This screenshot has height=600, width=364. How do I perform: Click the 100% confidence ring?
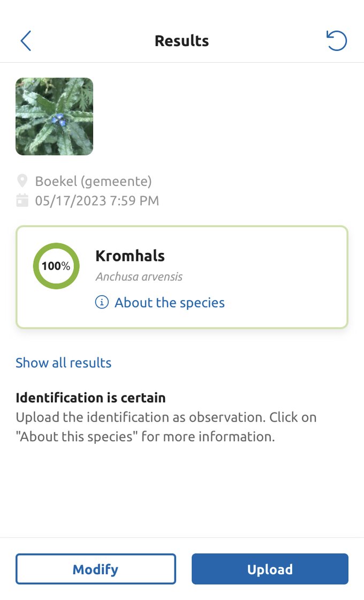pyautogui.click(x=56, y=266)
